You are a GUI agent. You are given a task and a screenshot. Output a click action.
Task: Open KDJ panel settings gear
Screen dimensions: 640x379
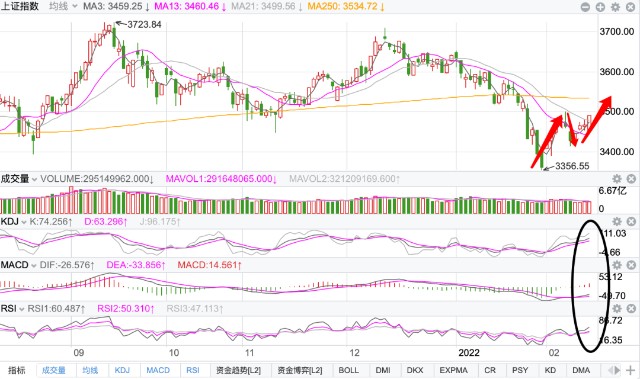click(617, 222)
